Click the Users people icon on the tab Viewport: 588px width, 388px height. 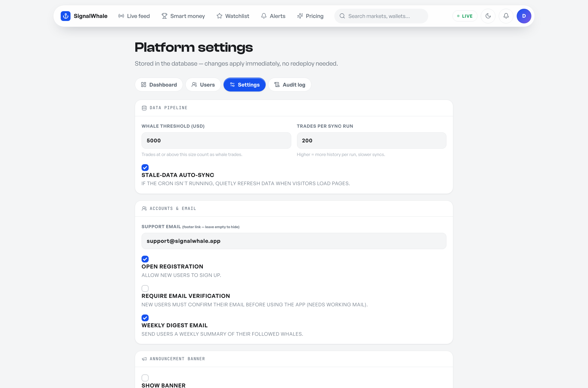pos(194,85)
